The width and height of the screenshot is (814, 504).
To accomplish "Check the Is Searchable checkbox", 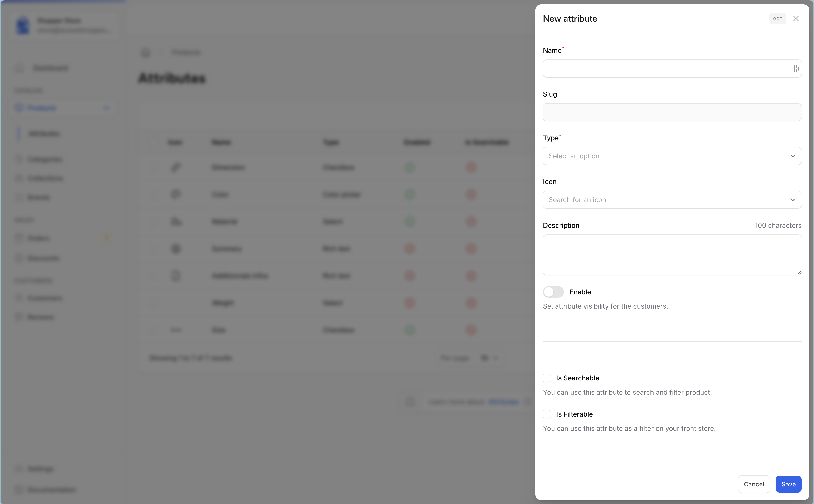I will tap(547, 378).
